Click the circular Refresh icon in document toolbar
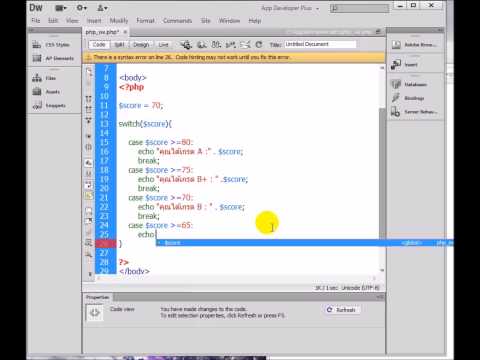The height and width of the screenshot is (360, 480). tap(259, 45)
